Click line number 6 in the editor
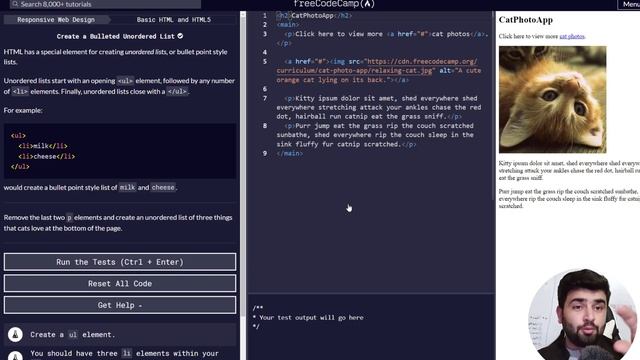Image resolution: width=640 pixels, height=360 pixels. pos(265,89)
